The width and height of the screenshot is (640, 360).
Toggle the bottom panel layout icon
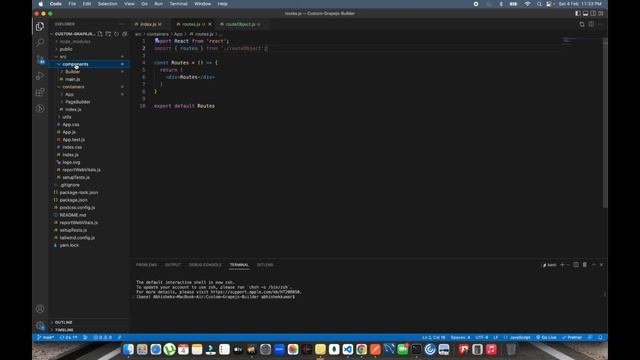pyautogui.click(x=585, y=13)
